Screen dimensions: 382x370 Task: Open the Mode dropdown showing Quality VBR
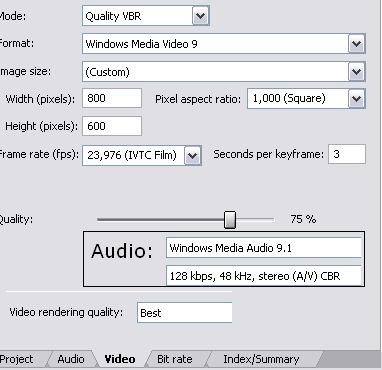[146, 16]
